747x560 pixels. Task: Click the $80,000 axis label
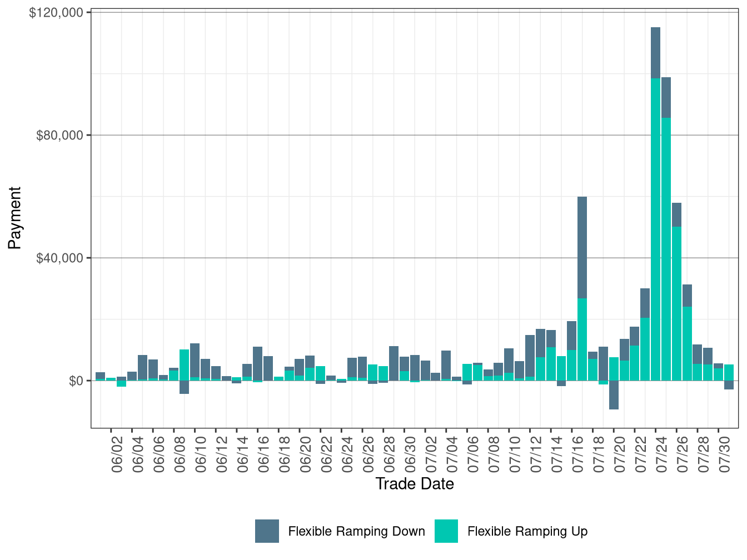click(59, 135)
